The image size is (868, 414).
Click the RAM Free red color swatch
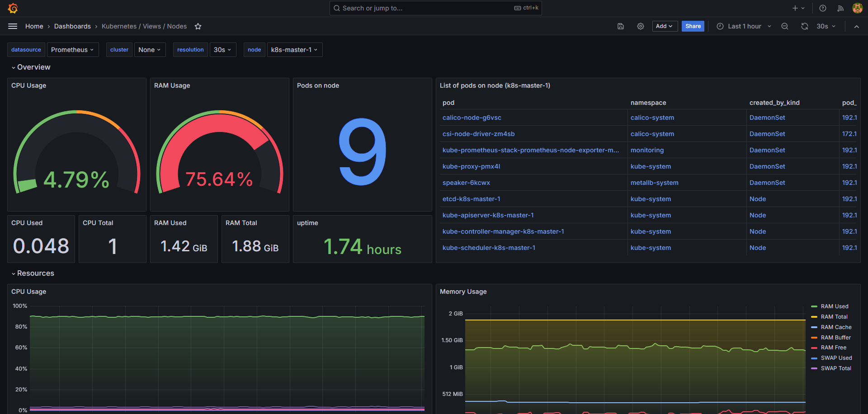tap(814, 348)
